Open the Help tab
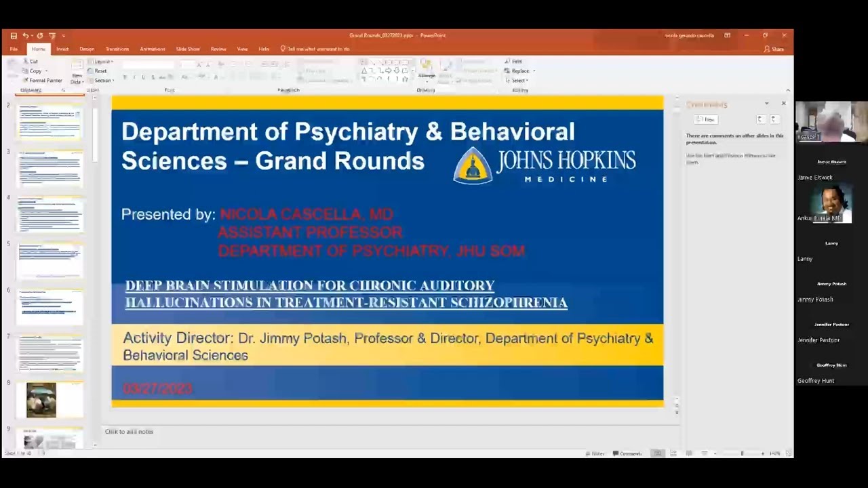 click(x=264, y=49)
